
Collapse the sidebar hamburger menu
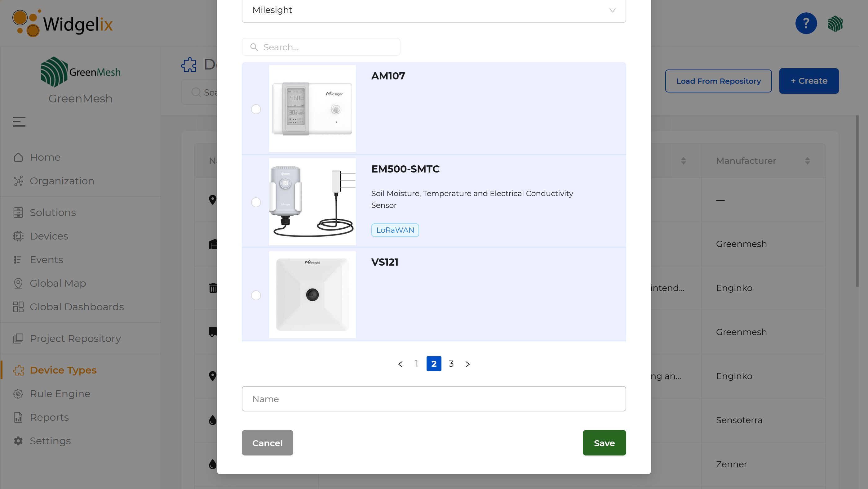[19, 121]
